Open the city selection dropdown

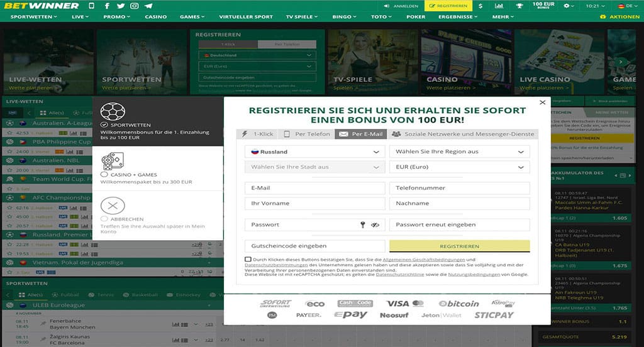315,167
